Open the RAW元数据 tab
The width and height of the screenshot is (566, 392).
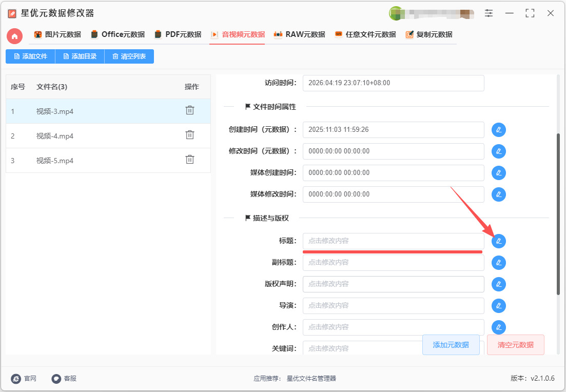point(300,35)
